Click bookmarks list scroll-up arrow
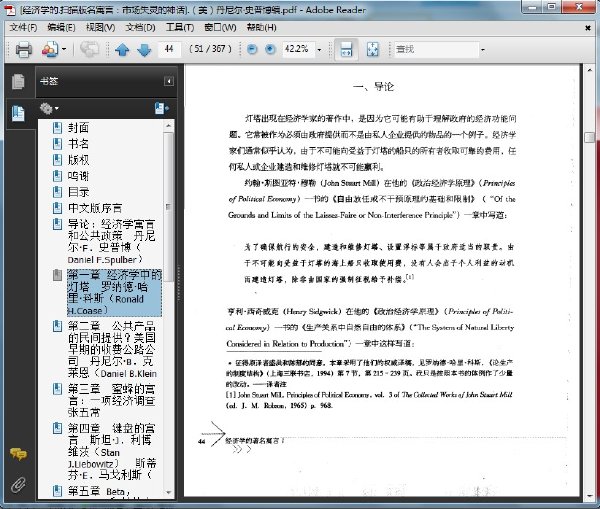Viewport: 600px width, 509px height. (x=169, y=126)
